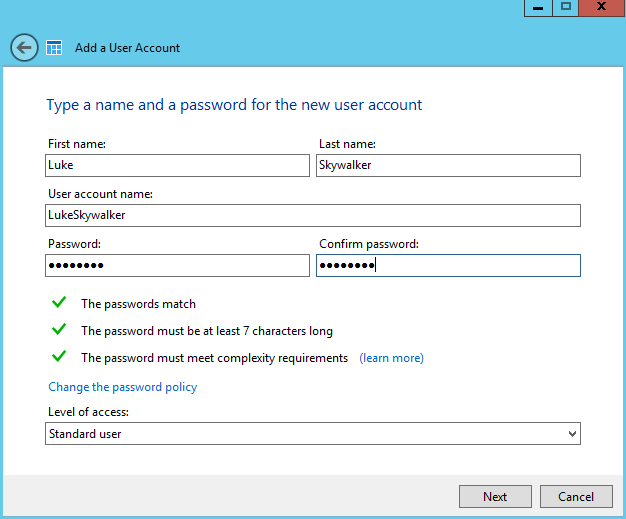Click the First name field containing Luke
626x519 pixels.
177,165
